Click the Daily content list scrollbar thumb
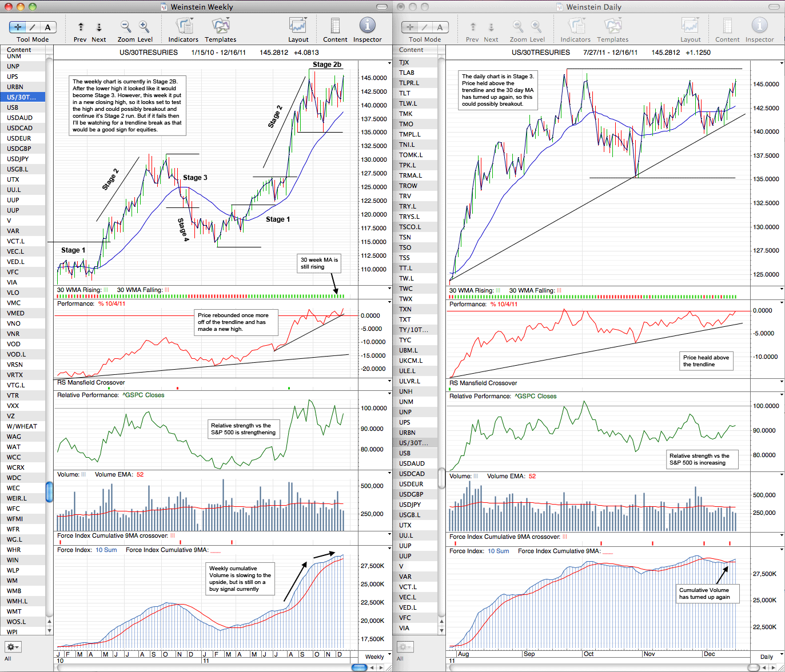The height and width of the screenshot is (672, 785). (441, 478)
